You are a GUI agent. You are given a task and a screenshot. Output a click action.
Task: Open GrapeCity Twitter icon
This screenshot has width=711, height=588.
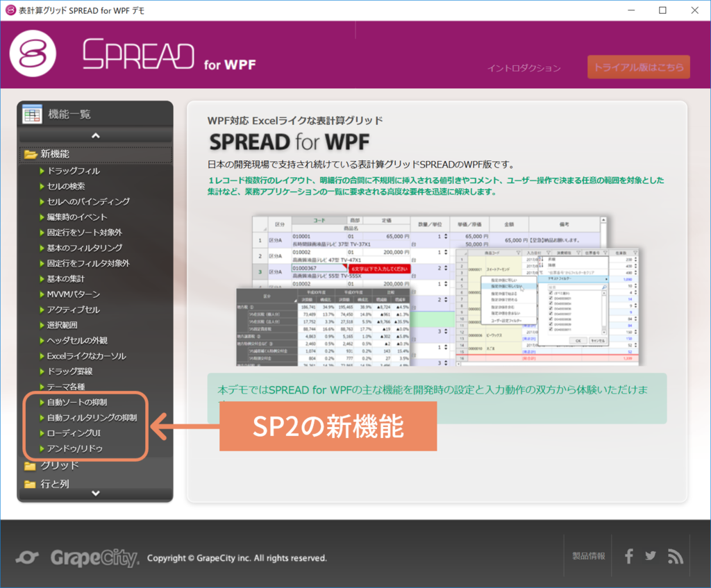[651, 556]
